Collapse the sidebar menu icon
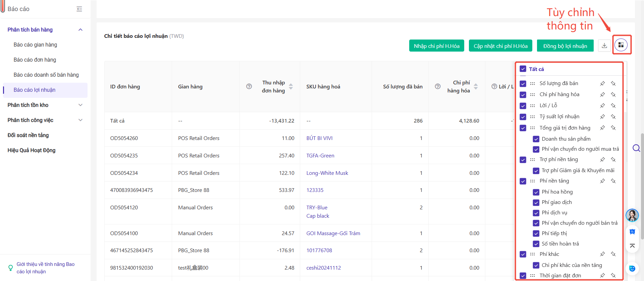 [x=79, y=9]
